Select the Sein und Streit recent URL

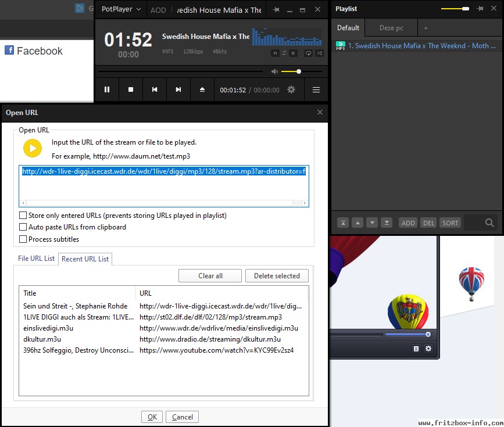click(x=164, y=306)
